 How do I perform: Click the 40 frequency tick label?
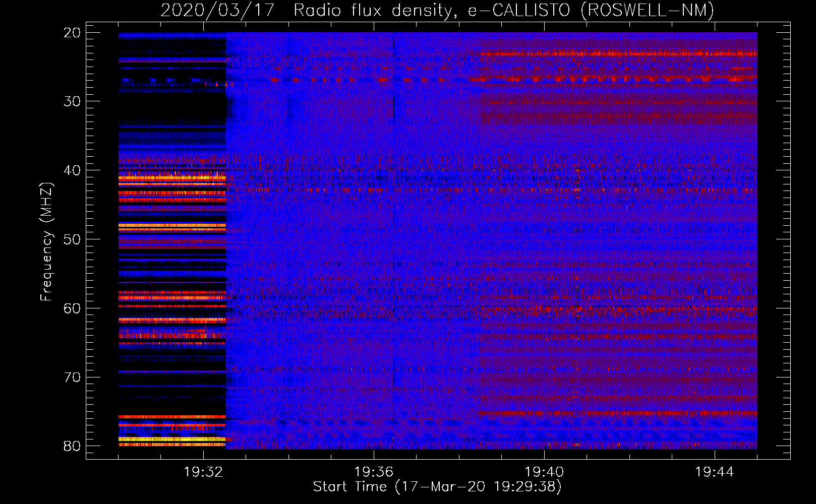(72, 170)
